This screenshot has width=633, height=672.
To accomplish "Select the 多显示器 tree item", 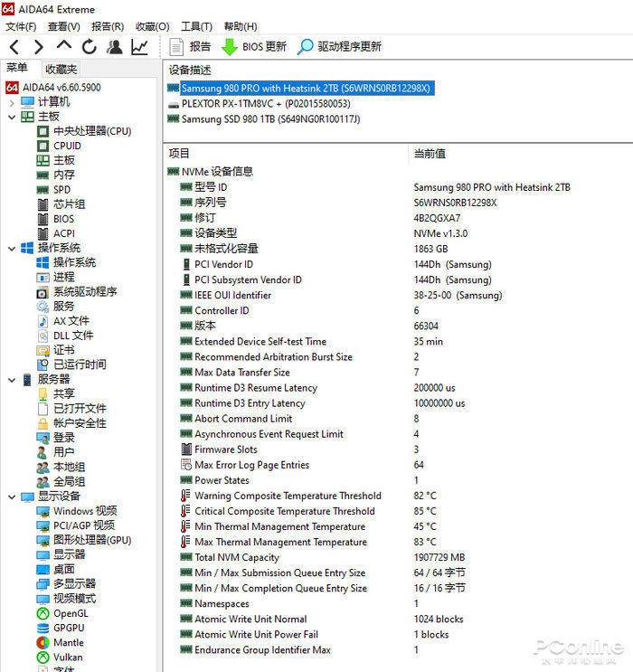I will pyautogui.click(x=66, y=584).
